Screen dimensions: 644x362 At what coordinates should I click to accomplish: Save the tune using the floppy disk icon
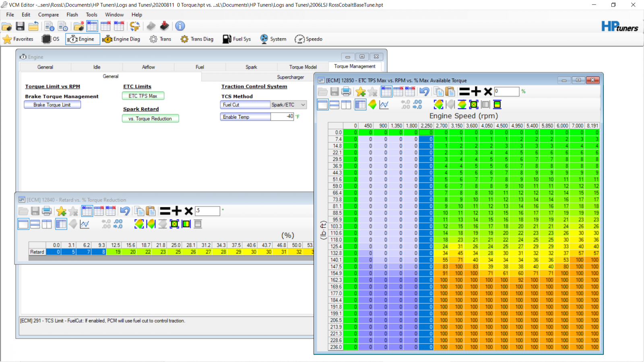(20, 27)
